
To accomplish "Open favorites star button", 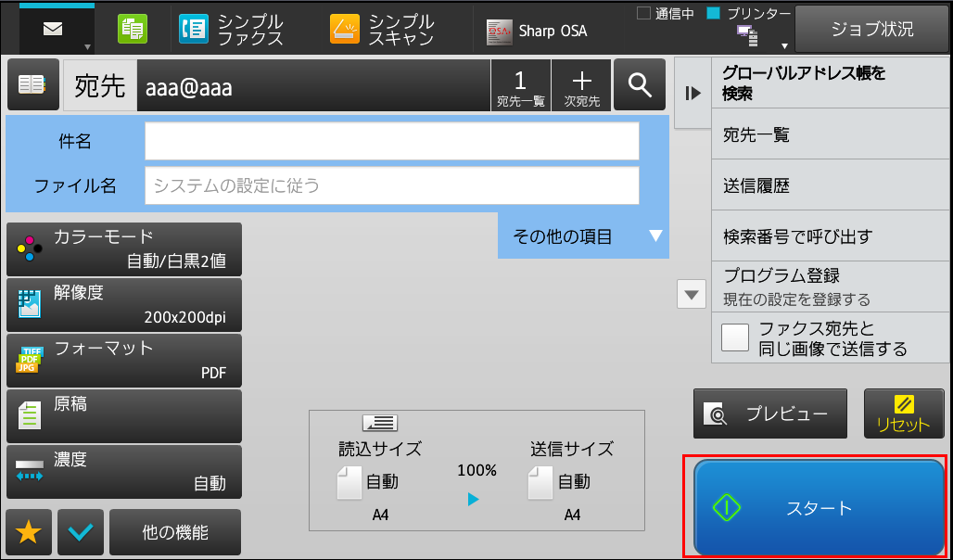I will (29, 532).
